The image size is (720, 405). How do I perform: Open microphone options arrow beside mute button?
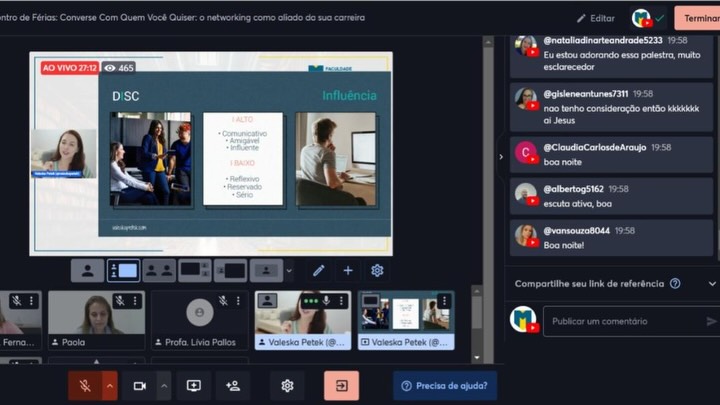point(110,385)
